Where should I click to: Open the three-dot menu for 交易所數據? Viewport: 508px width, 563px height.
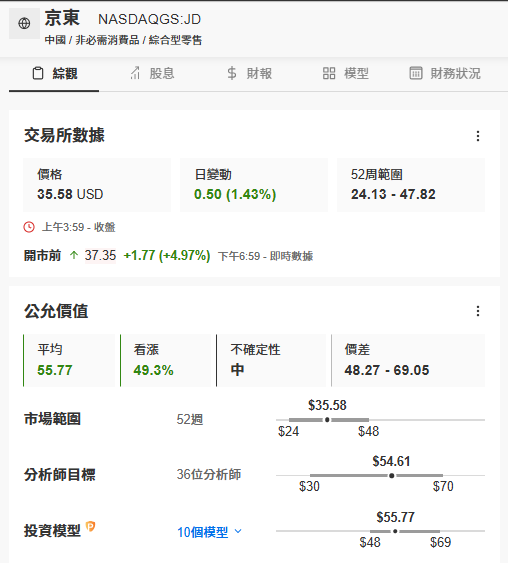(478, 136)
